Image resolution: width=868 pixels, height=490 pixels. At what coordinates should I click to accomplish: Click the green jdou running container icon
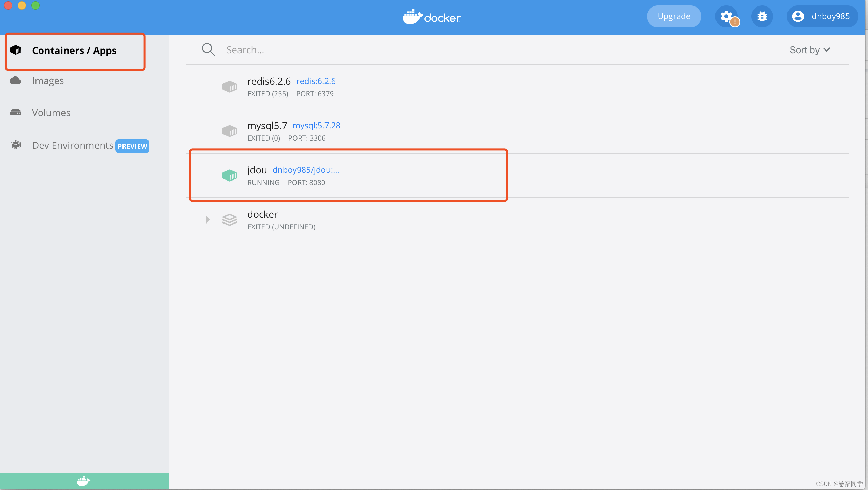pos(230,175)
